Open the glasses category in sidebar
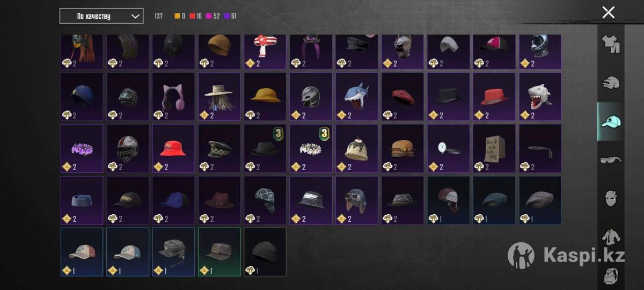 tap(611, 160)
